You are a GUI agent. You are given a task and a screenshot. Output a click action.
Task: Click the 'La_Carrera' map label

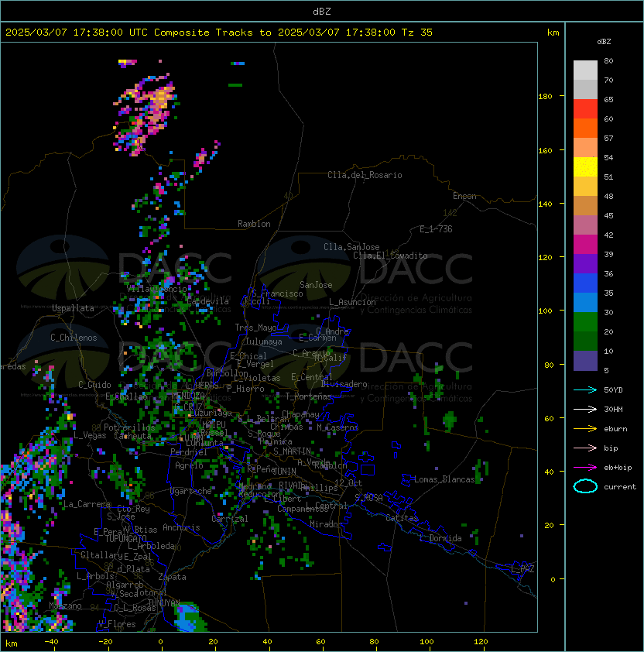87,504
